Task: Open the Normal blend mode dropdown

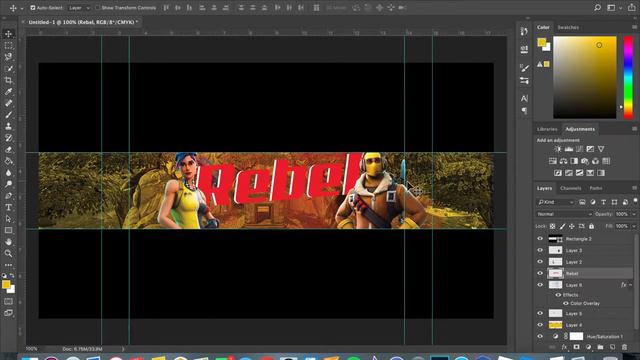Action: click(564, 214)
